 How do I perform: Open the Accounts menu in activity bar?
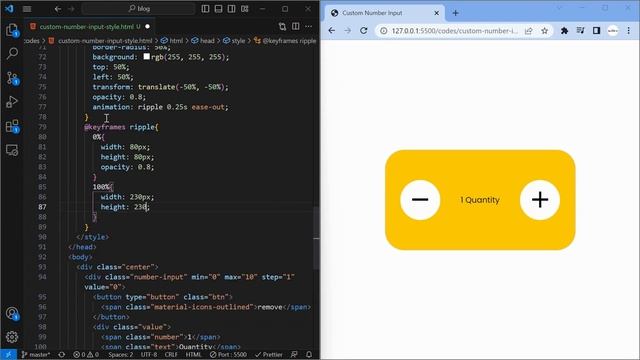pos(12,313)
